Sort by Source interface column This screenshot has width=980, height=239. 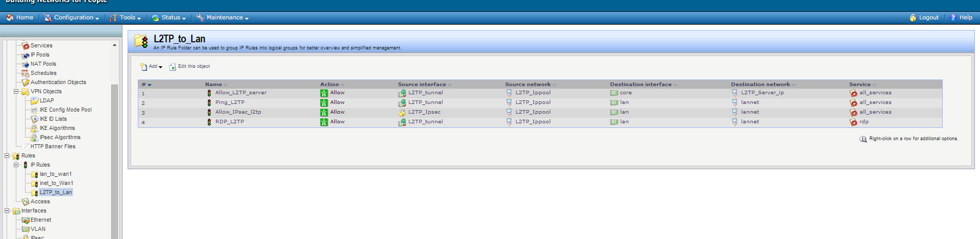[422, 85]
